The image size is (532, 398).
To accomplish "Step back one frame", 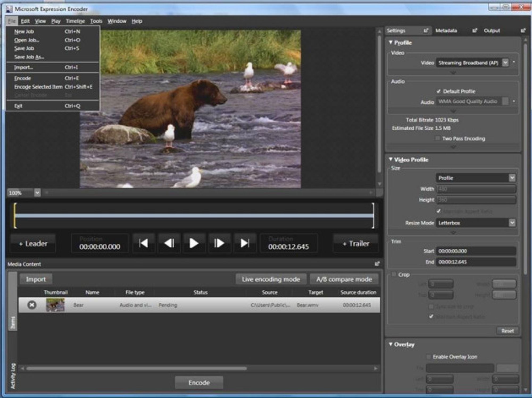I will (x=169, y=243).
